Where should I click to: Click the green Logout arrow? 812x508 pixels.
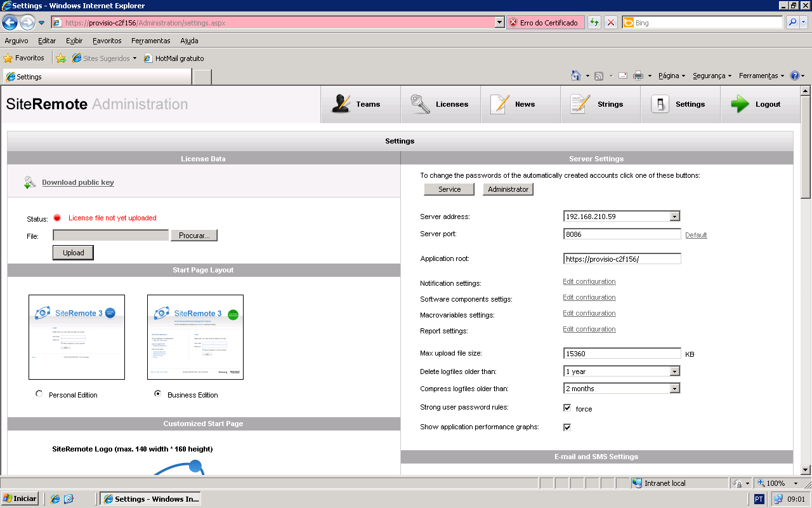click(740, 104)
